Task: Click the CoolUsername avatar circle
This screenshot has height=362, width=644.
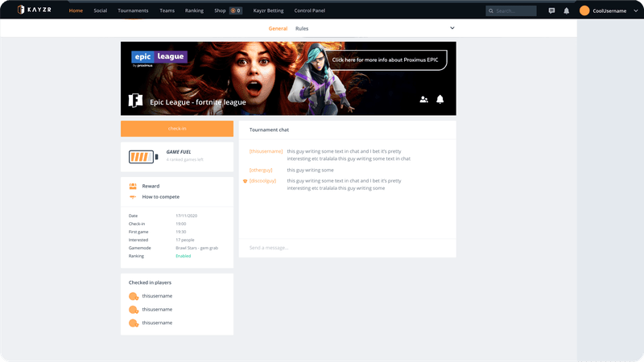Action: pyautogui.click(x=584, y=10)
